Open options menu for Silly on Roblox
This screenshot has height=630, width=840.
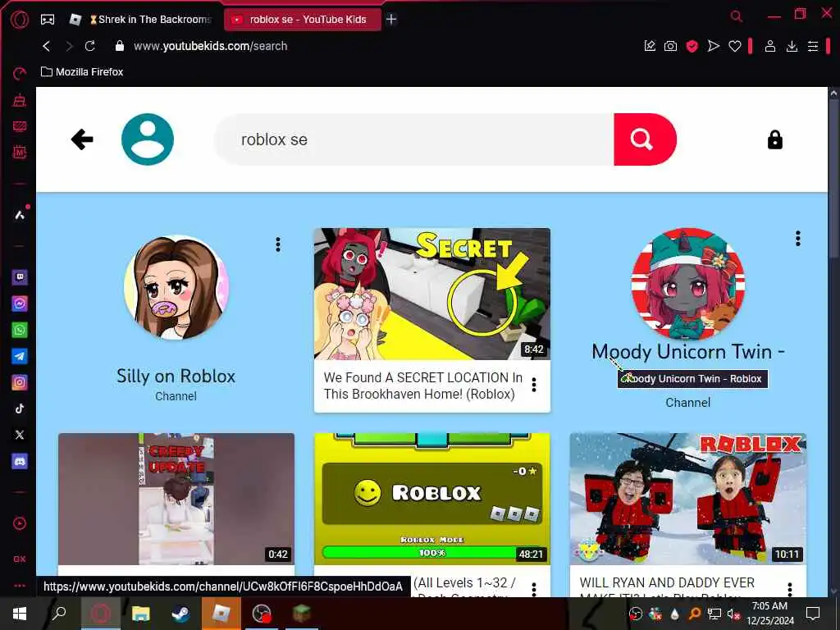[x=277, y=244]
